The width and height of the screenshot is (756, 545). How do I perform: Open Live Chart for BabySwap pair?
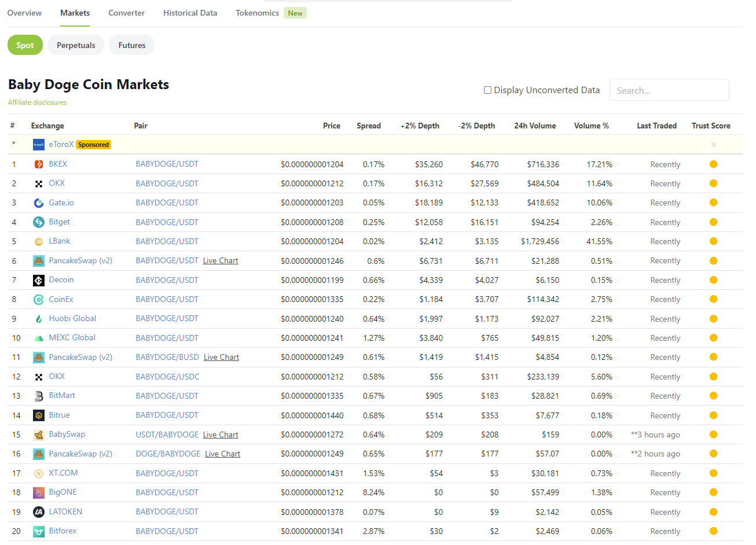pyautogui.click(x=221, y=435)
